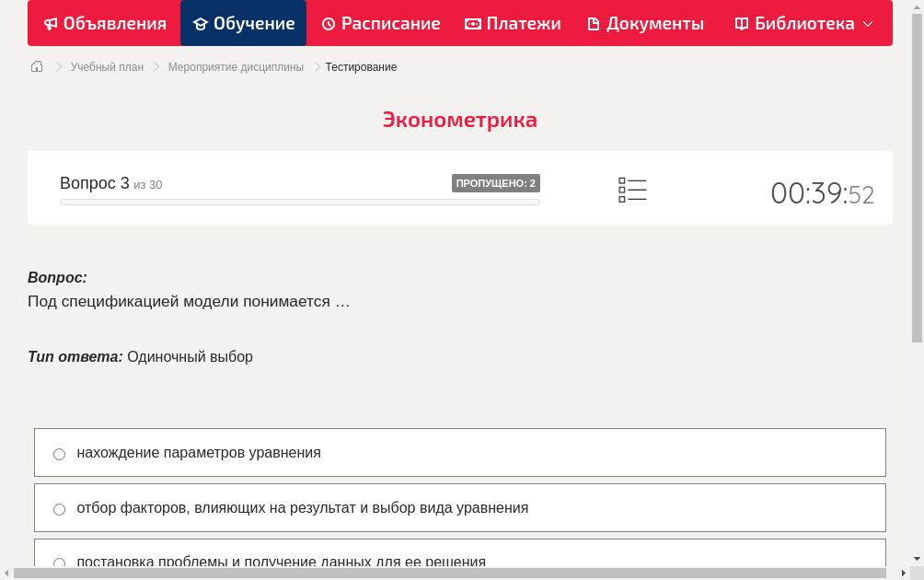
Task: Click the test progress bar under Вопрос 3
Action: coord(299,202)
